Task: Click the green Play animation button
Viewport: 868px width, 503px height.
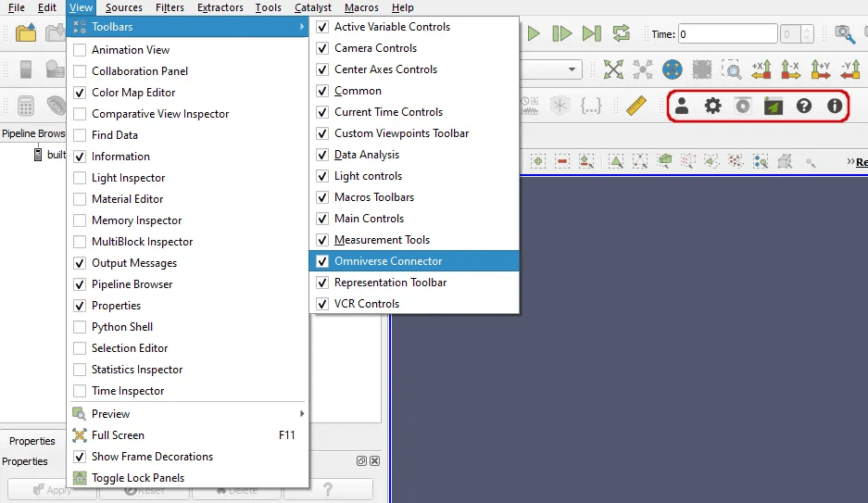Action: pyautogui.click(x=534, y=34)
